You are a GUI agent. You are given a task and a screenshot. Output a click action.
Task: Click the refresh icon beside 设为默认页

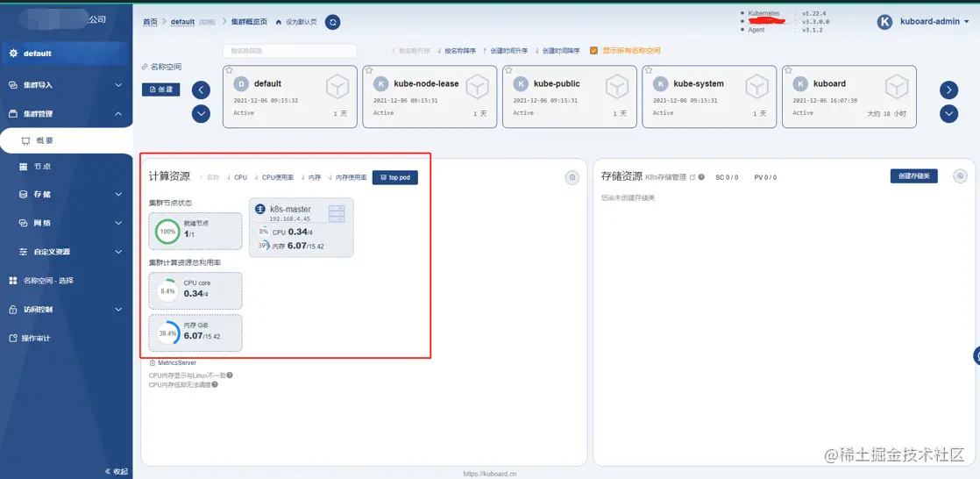(333, 22)
